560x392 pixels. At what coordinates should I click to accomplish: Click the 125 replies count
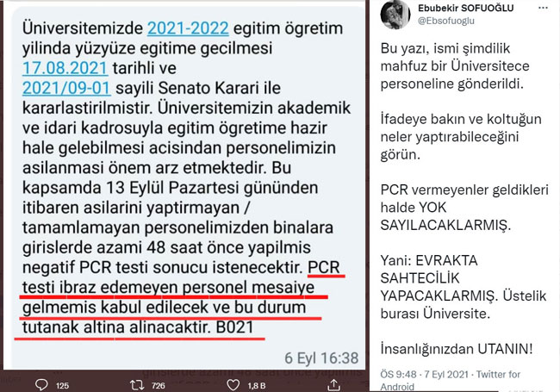[62, 386]
